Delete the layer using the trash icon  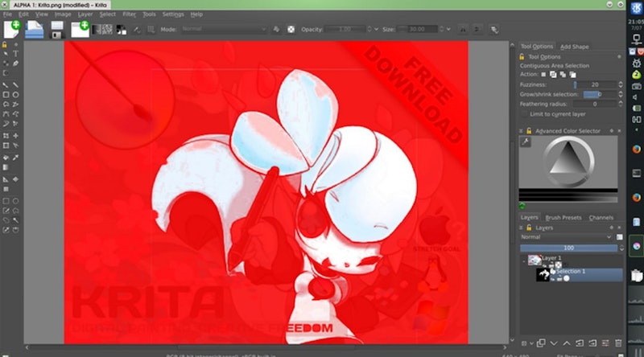pyautogui.click(x=618, y=344)
